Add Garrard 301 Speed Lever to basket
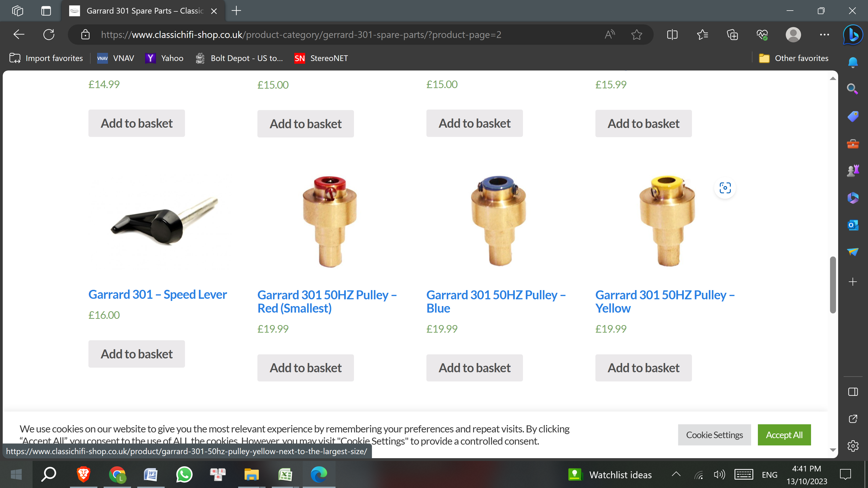This screenshot has width=868, height=488. click(136, 354)
